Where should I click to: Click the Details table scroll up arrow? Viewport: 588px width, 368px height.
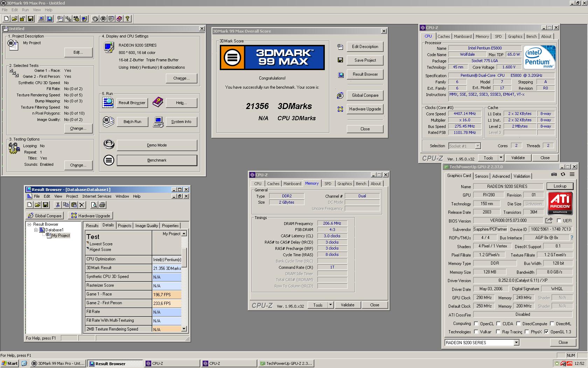tap(184, 233)
